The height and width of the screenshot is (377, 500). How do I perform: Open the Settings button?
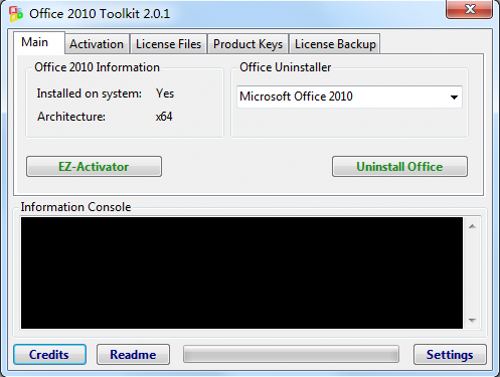click(x=450, y=354)
